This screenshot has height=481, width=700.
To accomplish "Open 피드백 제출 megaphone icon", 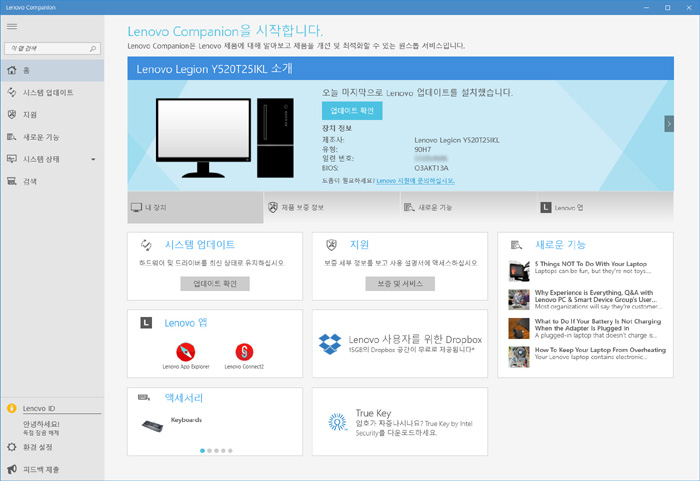I will point(12,469).
